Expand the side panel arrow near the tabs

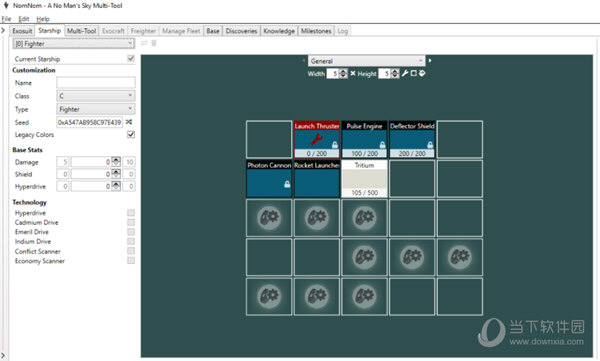[x=3, y=30]
